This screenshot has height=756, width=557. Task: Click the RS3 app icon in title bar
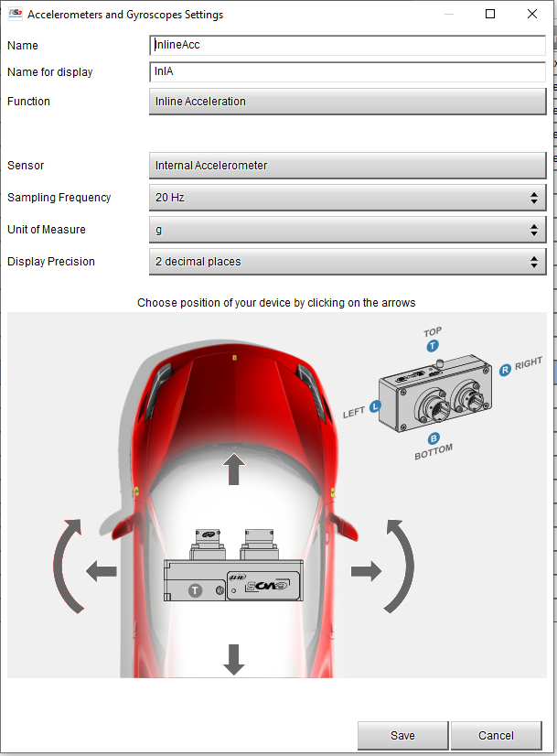(14, 15)
